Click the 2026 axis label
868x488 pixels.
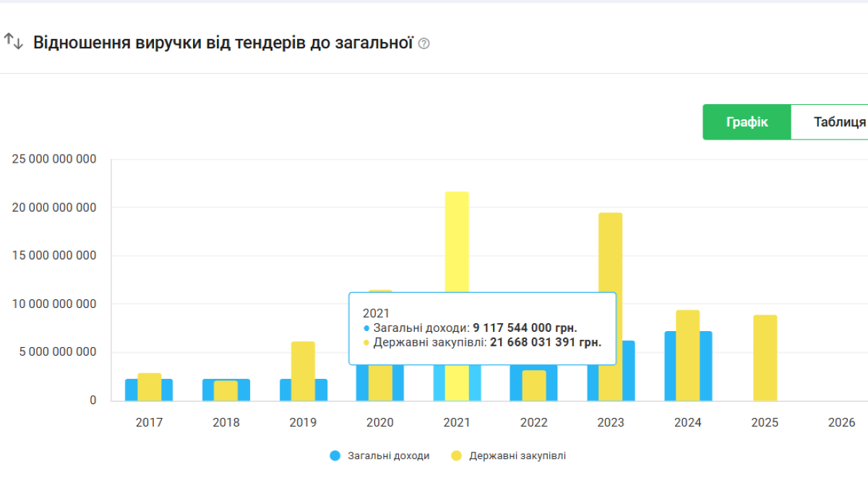[x=841, y=423]
